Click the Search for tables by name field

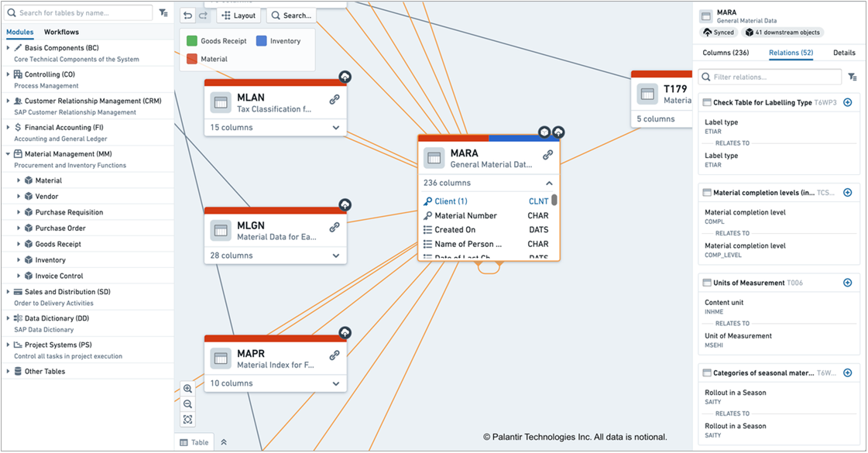79,12
